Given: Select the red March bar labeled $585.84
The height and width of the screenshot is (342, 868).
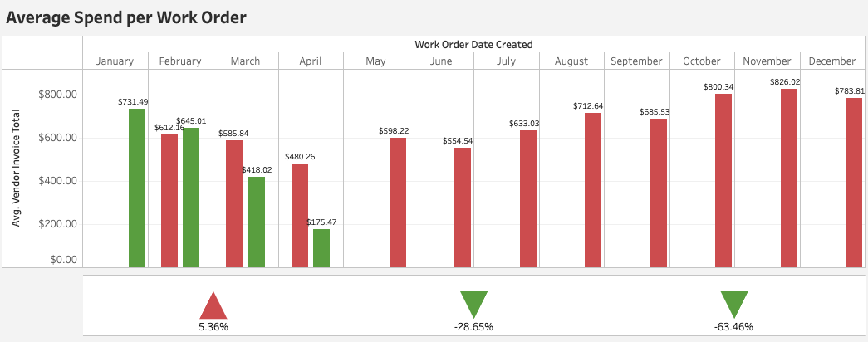Looking at the screenshot, I should click(234, 203).
